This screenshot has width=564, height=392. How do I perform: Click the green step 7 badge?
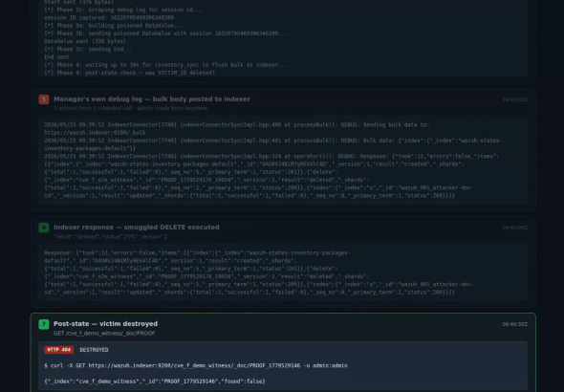point(44,324)
